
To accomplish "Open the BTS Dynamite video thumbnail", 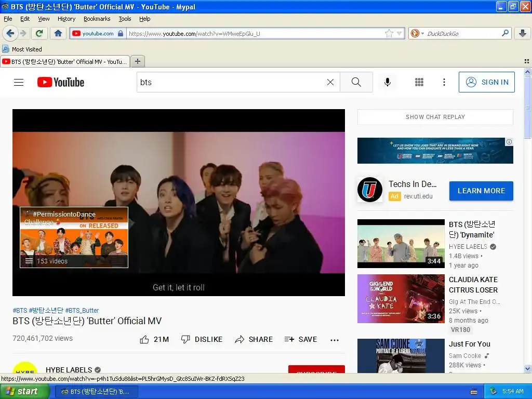I will pos(401,244).
